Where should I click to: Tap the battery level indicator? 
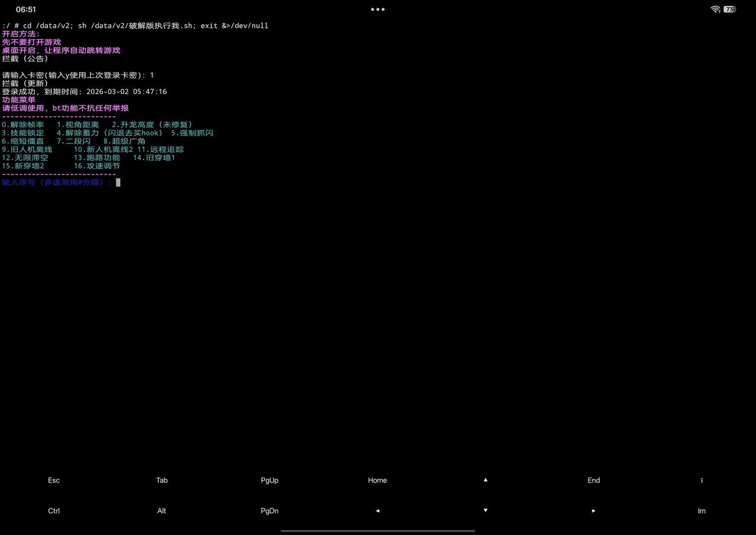pos(730,9)
